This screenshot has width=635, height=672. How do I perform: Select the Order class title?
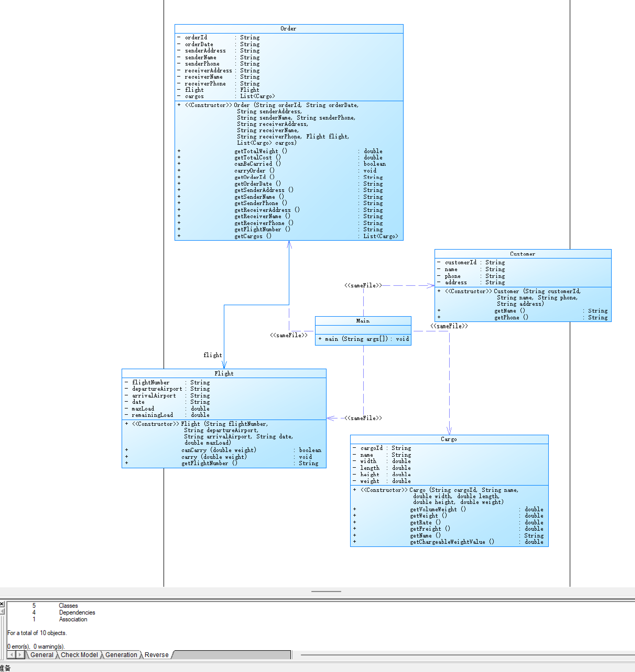point(288,29)
